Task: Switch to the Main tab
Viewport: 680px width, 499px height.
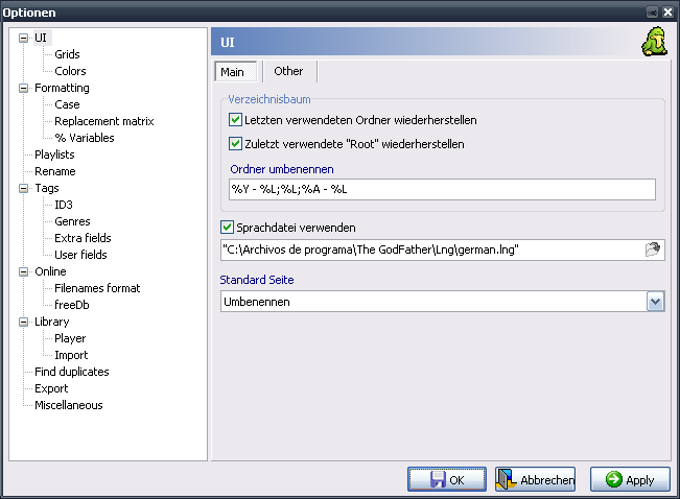Action: tap(235, 72)
